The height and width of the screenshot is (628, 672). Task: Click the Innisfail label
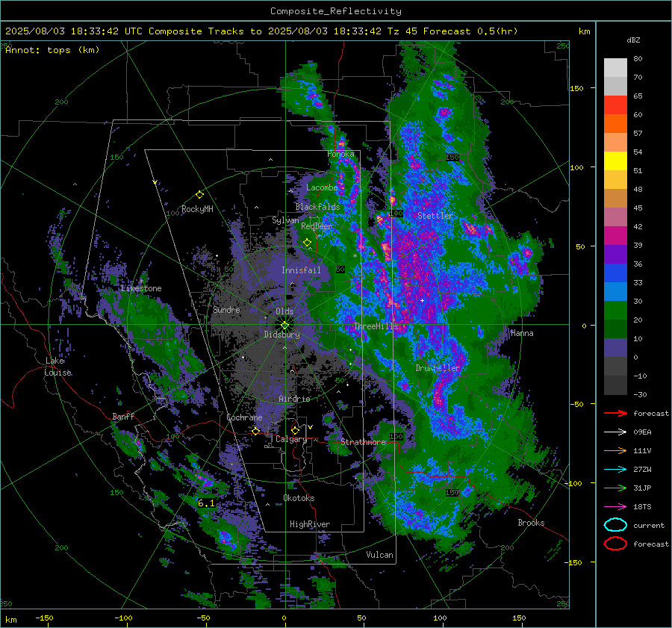[x=301, y=270]
